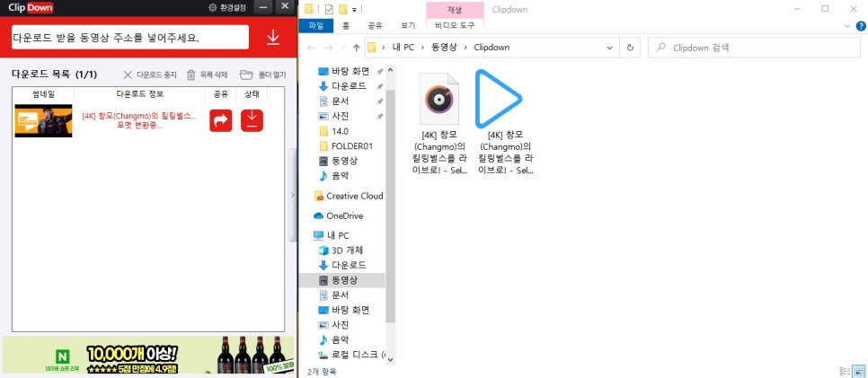Click the Changmo download info text in ClipDown

point(139,120)
